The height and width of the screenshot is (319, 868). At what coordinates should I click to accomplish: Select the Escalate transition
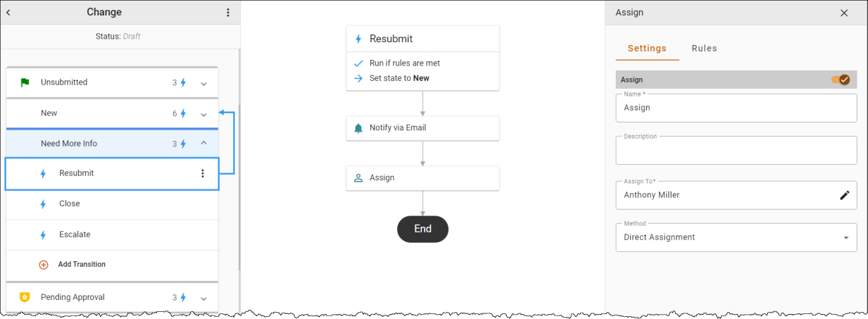(x=112, y=234)
